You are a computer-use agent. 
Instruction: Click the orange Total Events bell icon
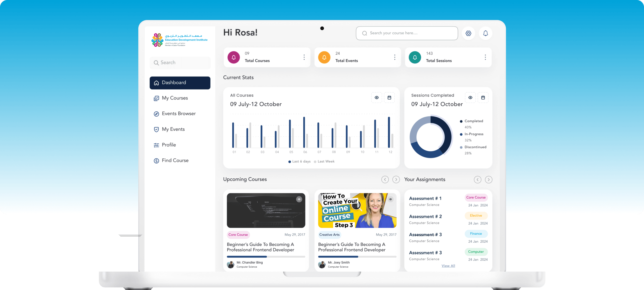(324, 57)
